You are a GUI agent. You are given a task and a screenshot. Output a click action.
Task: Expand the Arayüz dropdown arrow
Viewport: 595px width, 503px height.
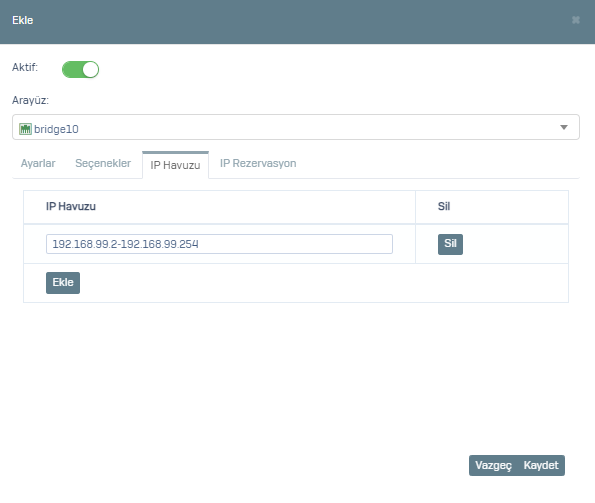click(564, 127)
